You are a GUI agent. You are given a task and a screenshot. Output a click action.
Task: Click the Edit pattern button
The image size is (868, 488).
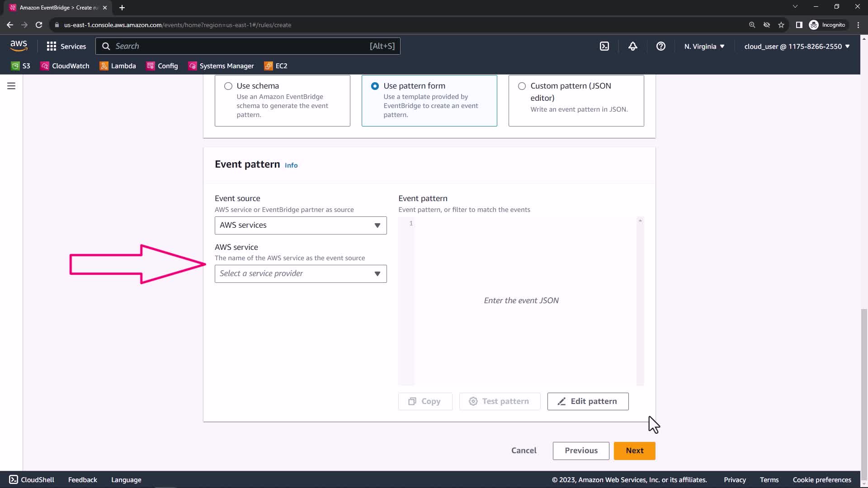pos(588,401)
